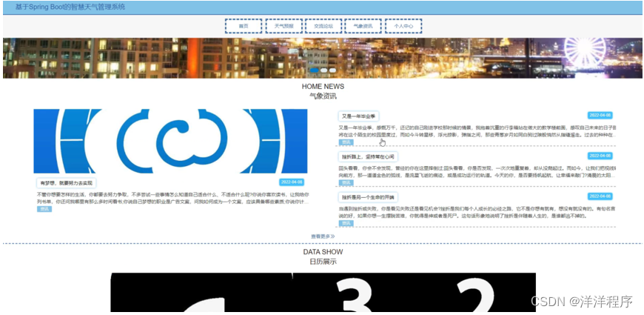This screenshot has height=315, width=644.
Task: Go to the 天气预报 weather forecast page
Action: (x=284, y=26)
